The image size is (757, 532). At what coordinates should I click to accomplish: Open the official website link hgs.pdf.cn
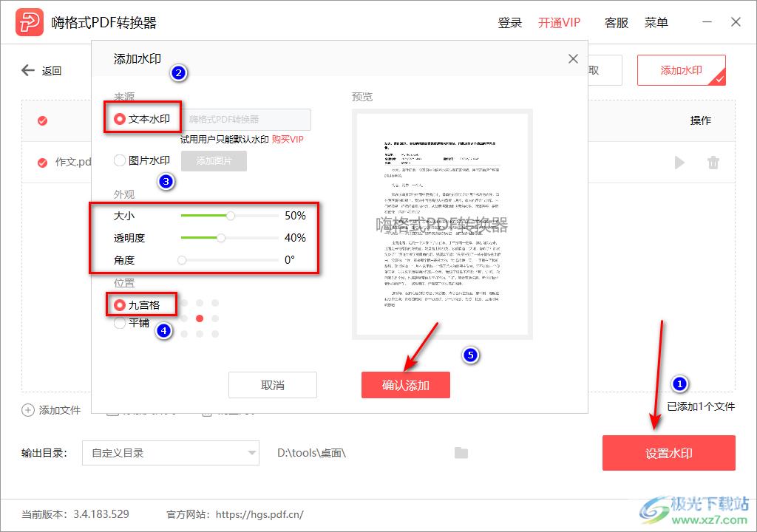[259, 514]
